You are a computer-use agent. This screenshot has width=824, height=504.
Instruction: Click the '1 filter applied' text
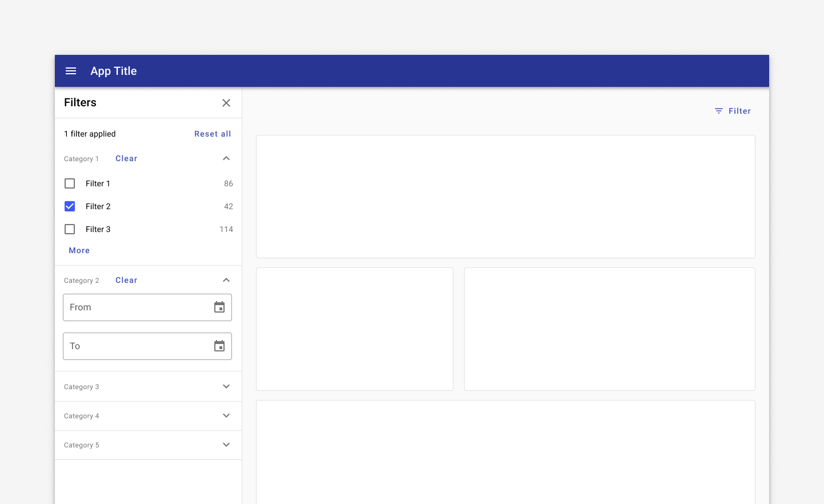point(90,134)
